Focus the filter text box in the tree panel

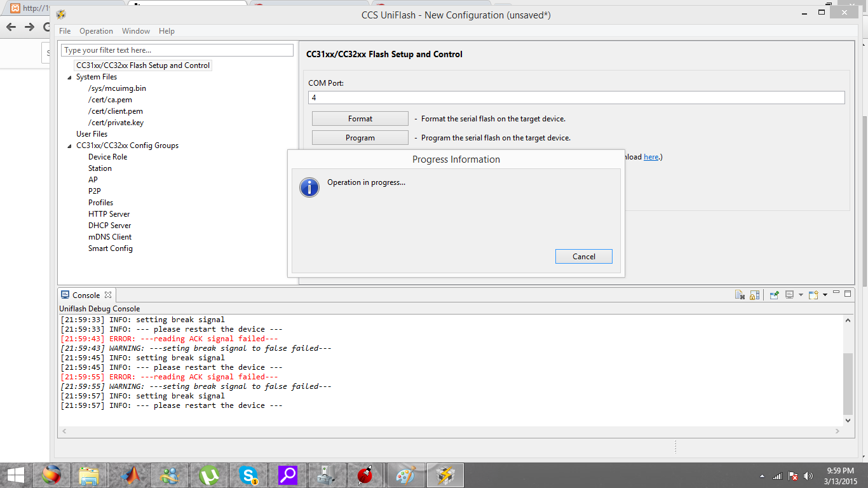click(177, 50)
